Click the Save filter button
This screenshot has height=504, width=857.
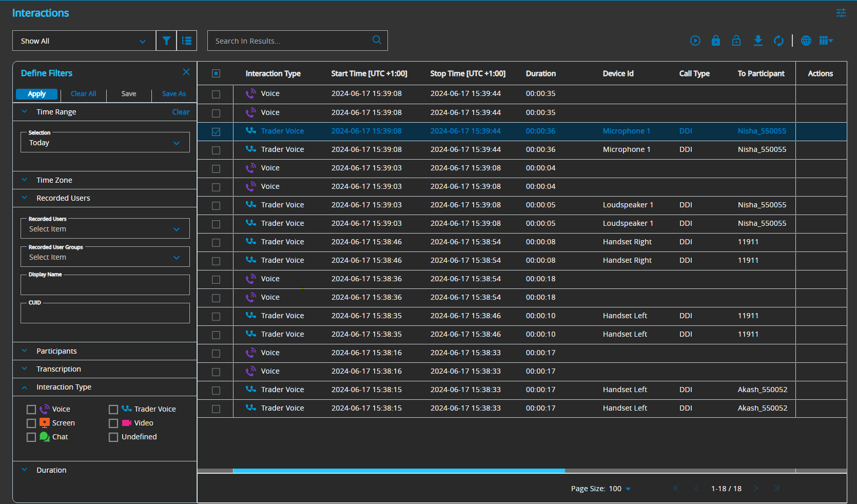(129, 94)
